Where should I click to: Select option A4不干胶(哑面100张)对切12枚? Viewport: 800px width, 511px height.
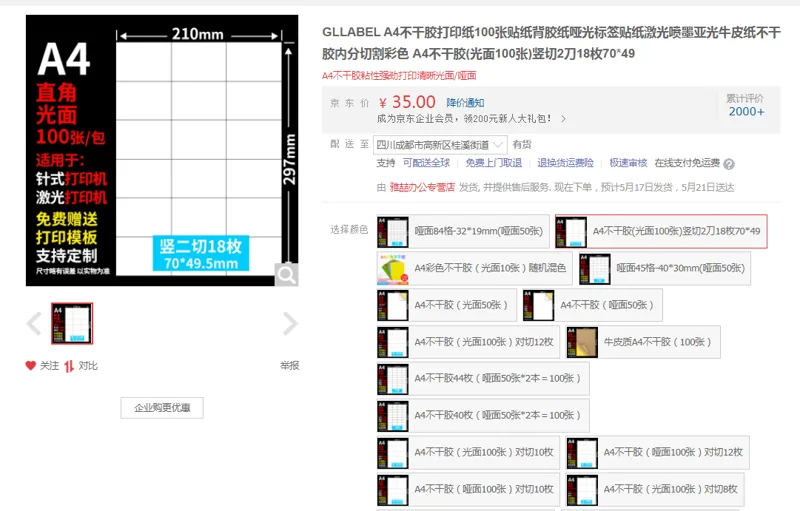(657, 452)
